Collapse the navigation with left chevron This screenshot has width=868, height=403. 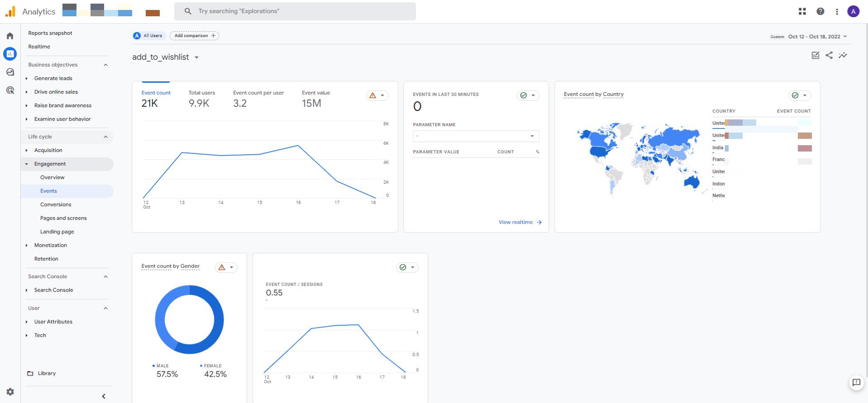click(104, 396)
